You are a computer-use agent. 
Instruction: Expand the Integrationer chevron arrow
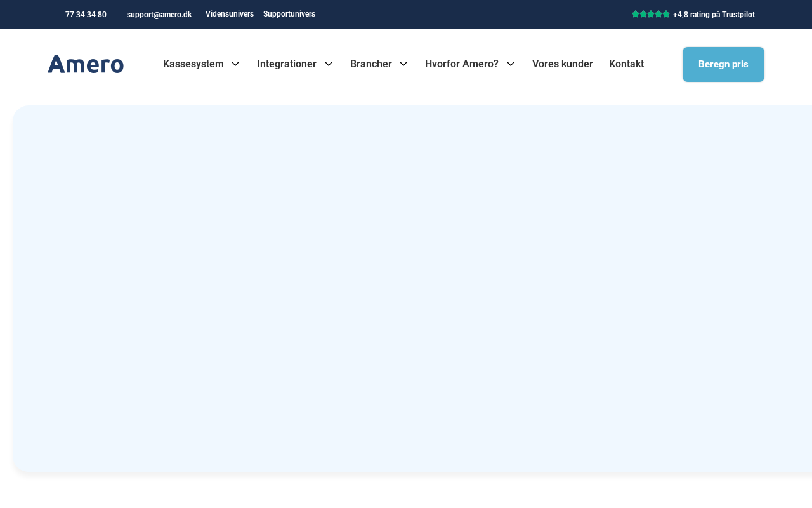point(329,63)
